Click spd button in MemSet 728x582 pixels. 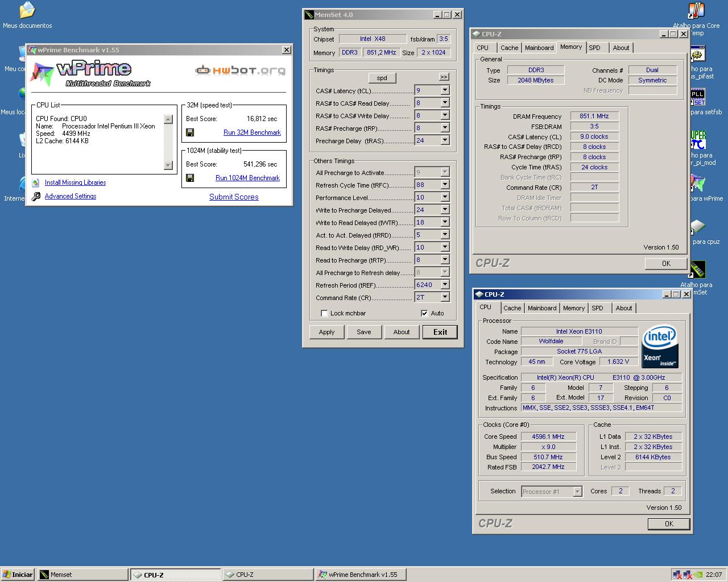click(382, 78)
